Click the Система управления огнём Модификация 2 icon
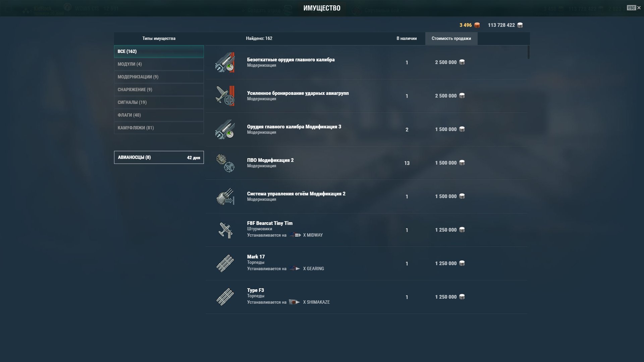Image resolution: width=644 pixels, height=362 pixels. [x=225, y=196]
